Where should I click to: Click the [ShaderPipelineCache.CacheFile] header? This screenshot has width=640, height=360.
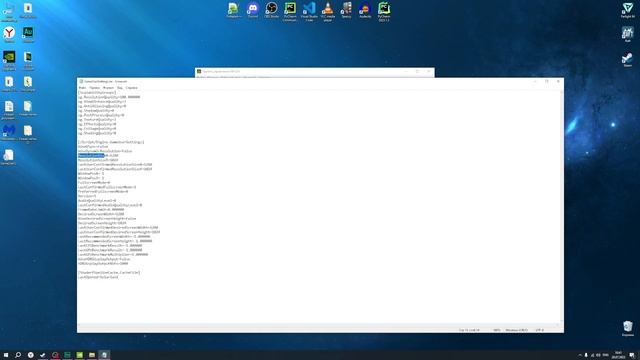pos(109,272)
